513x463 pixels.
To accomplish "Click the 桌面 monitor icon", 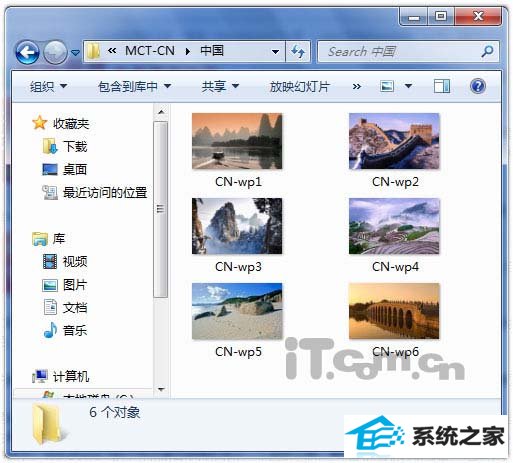I will point(50,169).
